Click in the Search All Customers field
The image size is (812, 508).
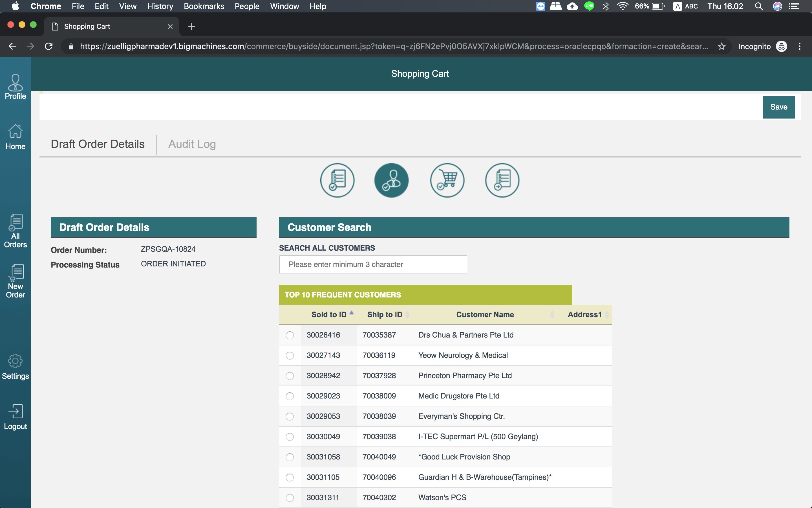coord(373,264)
